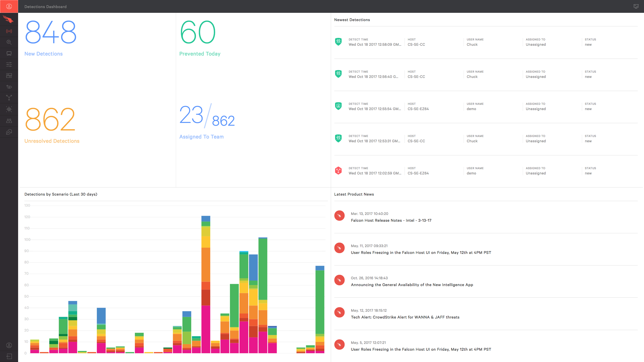Click falcon icon beside May. 5 news item
644x362 pixels.
(339, 345)
